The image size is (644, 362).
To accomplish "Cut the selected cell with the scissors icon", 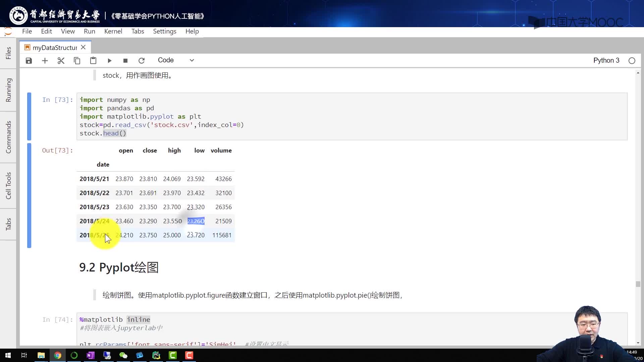I will point(61,61).
